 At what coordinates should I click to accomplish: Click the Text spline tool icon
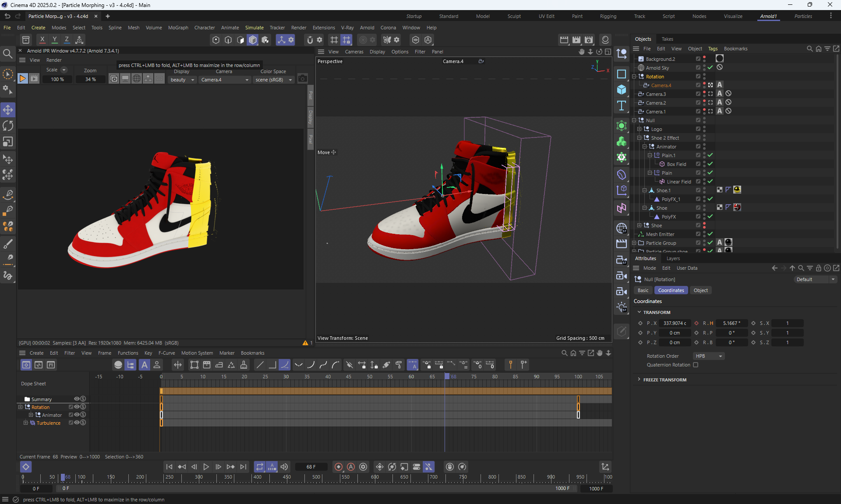pyautogui.click(x=622, y=106)
